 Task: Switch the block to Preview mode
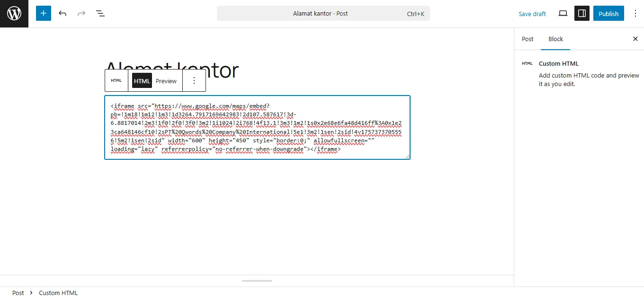tap(166, 81)
